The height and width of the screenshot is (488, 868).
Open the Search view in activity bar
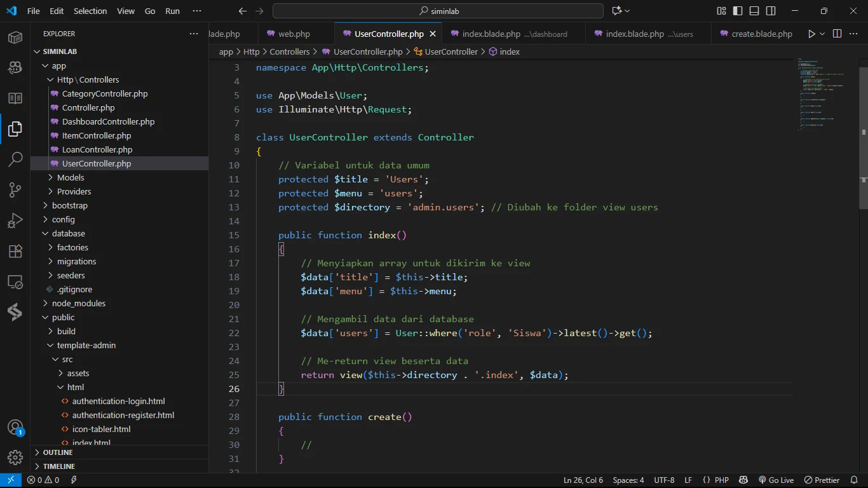click(15, 159)
